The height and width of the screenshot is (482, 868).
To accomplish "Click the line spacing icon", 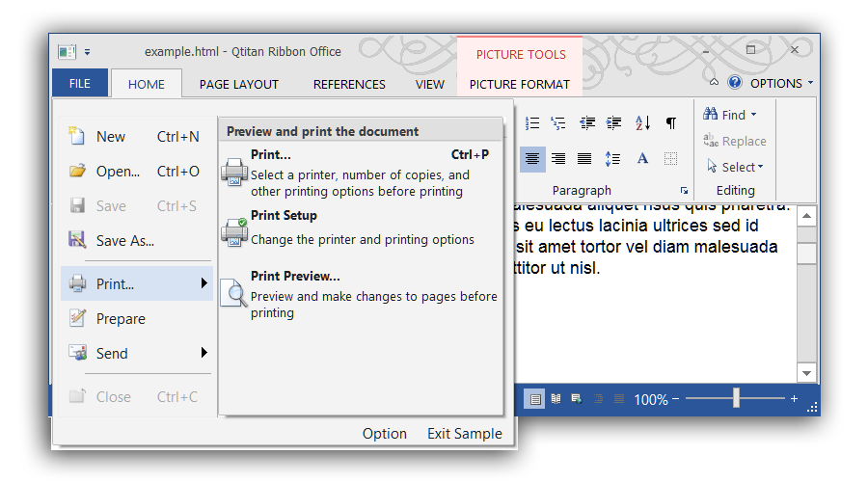I will (612, 158).
